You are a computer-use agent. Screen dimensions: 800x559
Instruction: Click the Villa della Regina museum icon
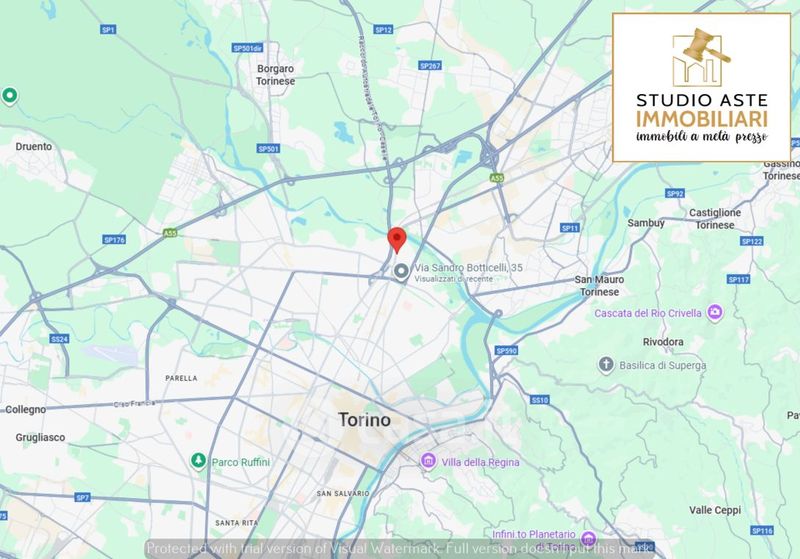coord(428,461)
